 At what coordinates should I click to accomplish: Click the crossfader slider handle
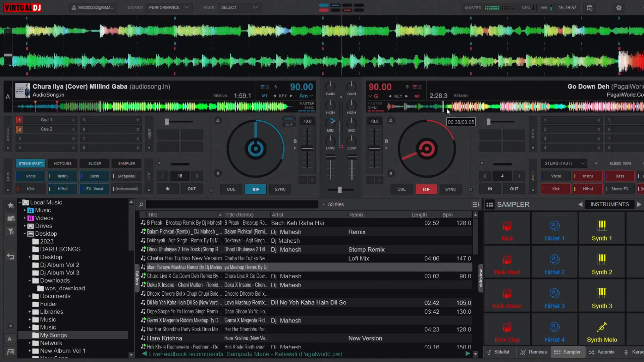[x=340, y=190]
